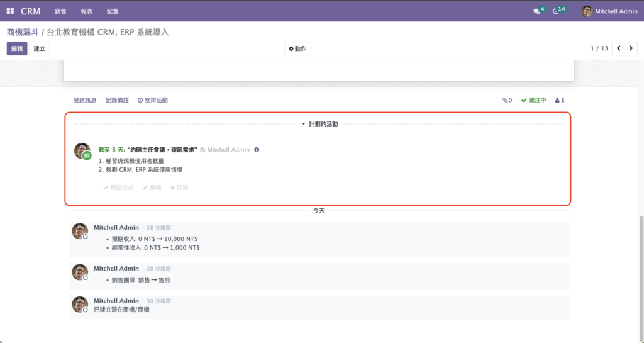Open the 動作 actions dropdown
This screenshot has width=644, height=343.
(297, 48)
